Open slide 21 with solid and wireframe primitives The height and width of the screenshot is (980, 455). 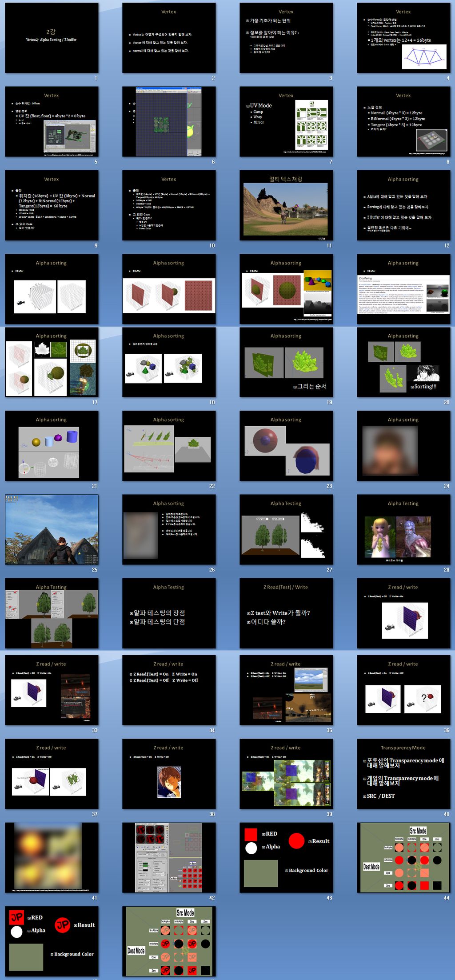click(x=52, y=446)
